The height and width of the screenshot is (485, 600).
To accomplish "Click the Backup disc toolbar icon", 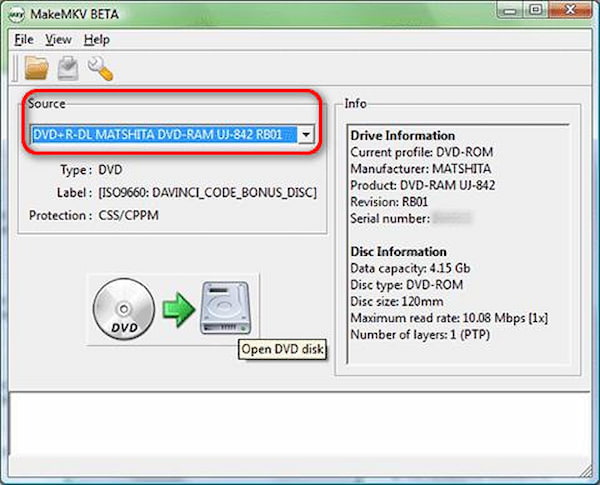I will [x=68, y=68].
